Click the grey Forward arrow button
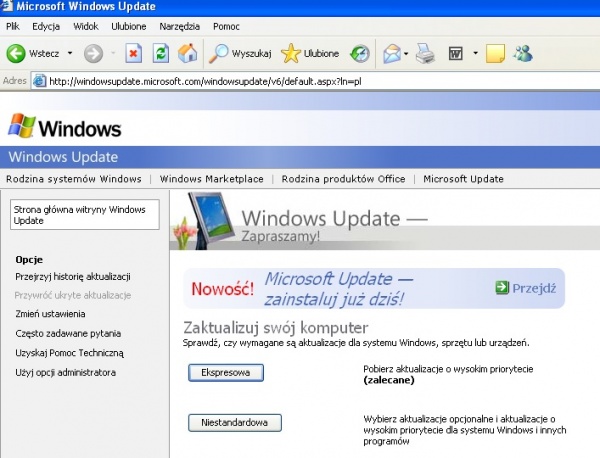The image size is (600, 458). coord(93,53)
